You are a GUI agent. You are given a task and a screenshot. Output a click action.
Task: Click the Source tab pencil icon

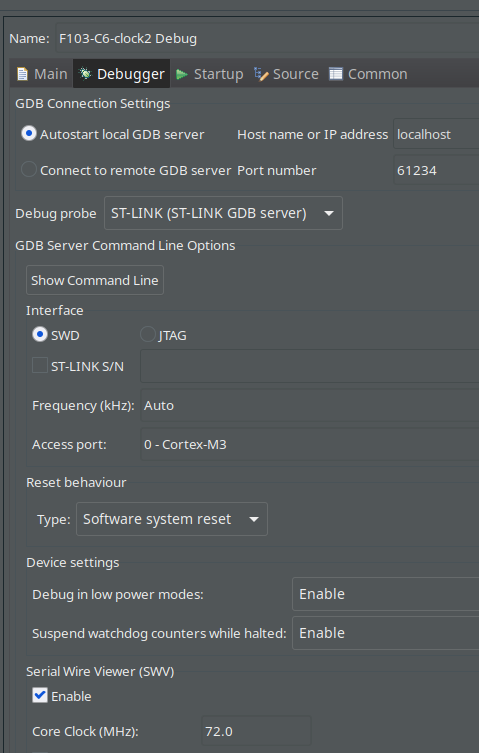tap(261, 74)
